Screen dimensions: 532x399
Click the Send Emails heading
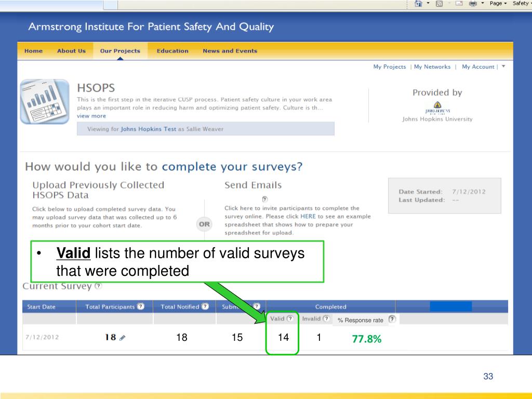pyautogui.click(x=253, y=185)
